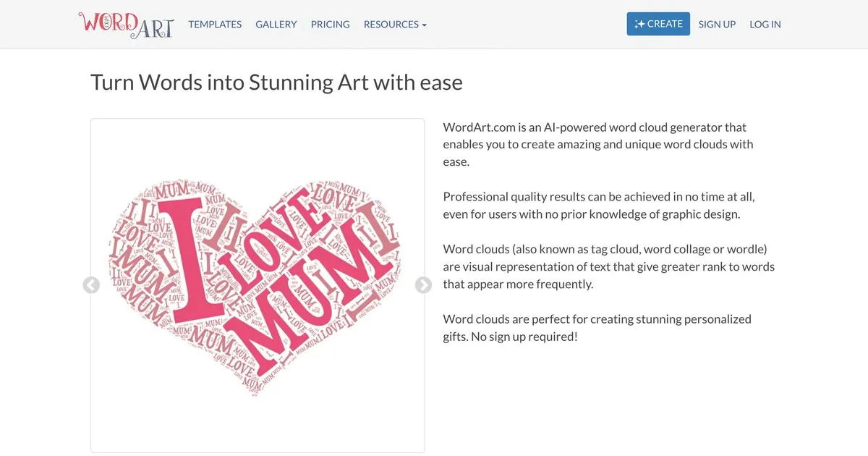This screenshot has width=868, height=456.
Task: Advance to the next carousel slide
Action: (x=423, y=285)
